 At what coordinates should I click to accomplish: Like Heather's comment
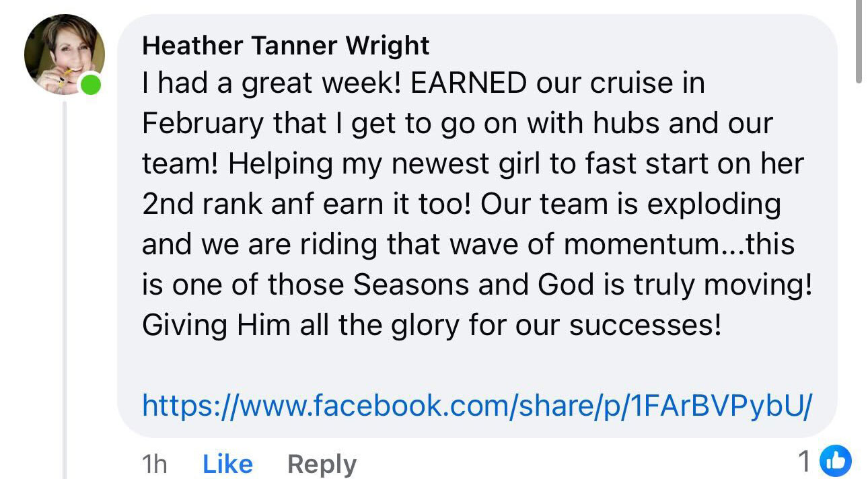(x=227, y=464)
